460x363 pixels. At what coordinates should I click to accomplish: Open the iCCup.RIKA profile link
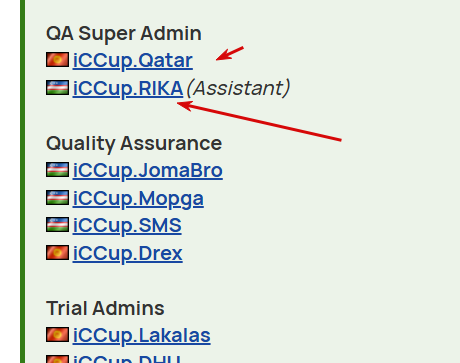128,88
